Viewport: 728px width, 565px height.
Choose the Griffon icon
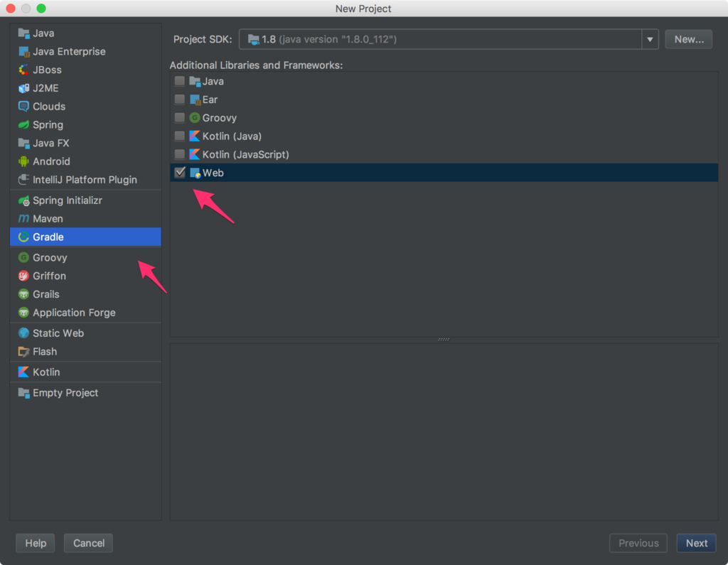[23, 276]
